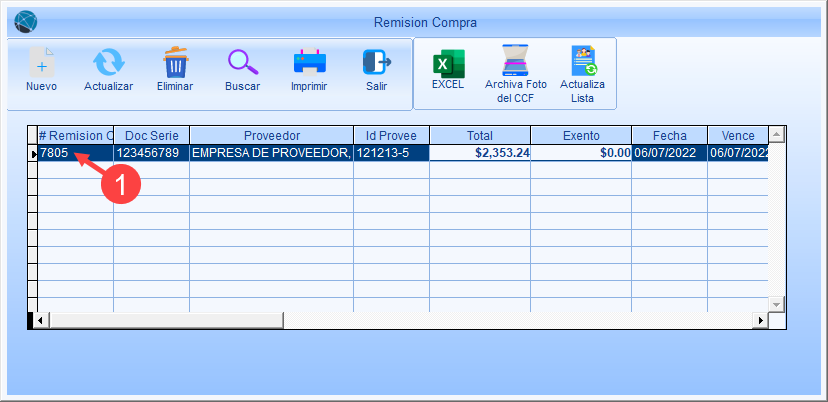Screen dimensions: 828x402
Task: Refresh using the Actualizar icon
Action: tap(109, 62)
